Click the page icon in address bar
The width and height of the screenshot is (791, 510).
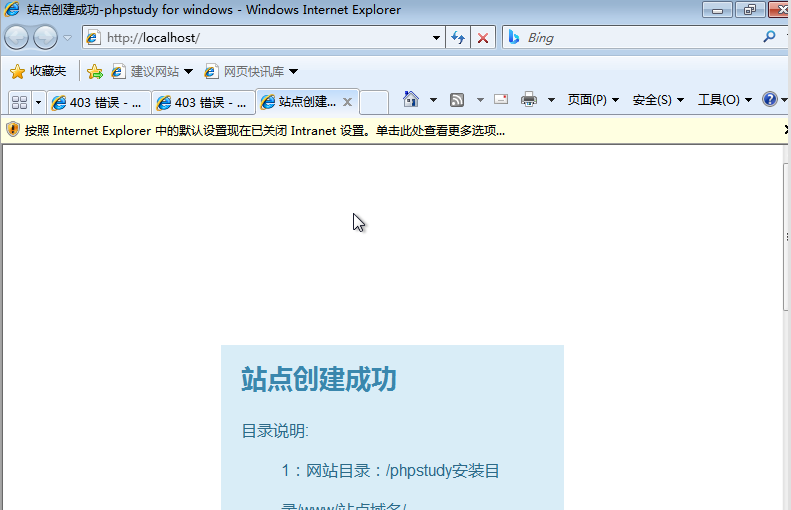coord(93,38)
